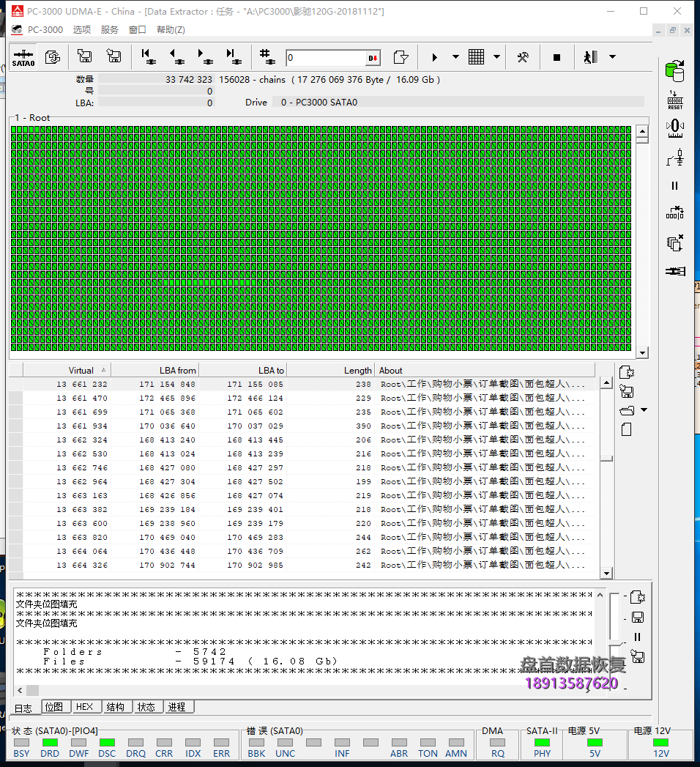
Task: Click the sector number input field
Action: coord(326,58)
